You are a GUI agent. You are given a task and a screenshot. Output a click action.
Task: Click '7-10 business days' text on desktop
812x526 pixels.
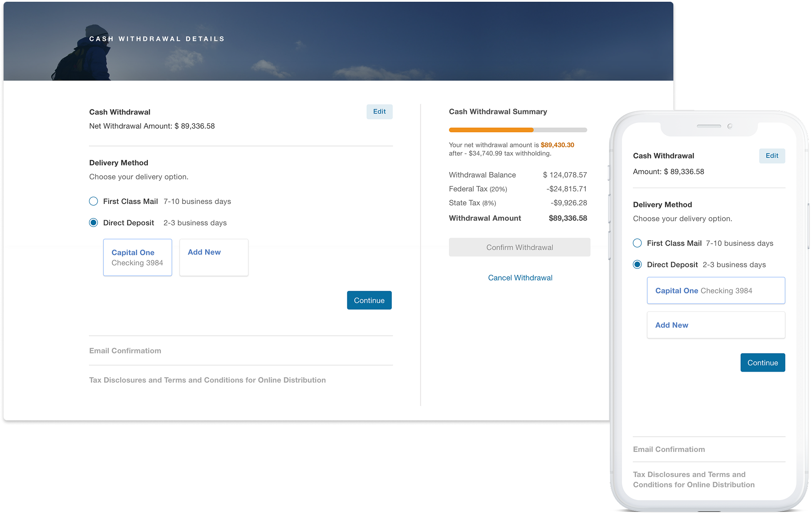click(x=197, y=202)
